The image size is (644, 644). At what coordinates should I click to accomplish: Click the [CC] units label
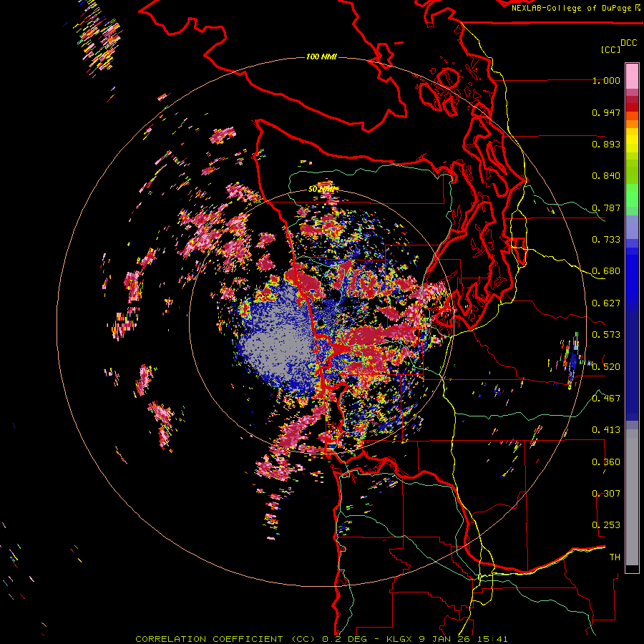610,49
